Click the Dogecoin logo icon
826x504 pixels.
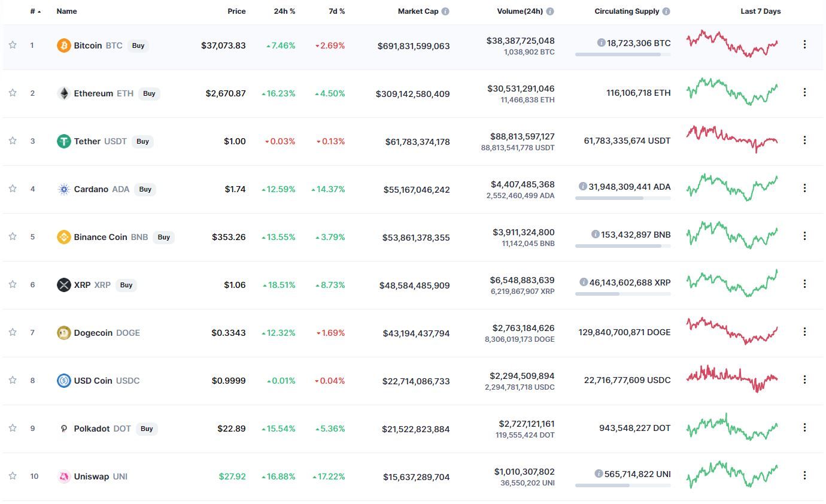click(x=63, y=333)
